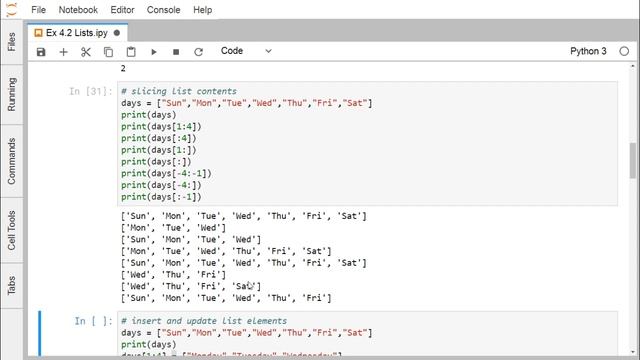640x360 pixels.
Task: Run the selected cell
Action: pos(153,52)
